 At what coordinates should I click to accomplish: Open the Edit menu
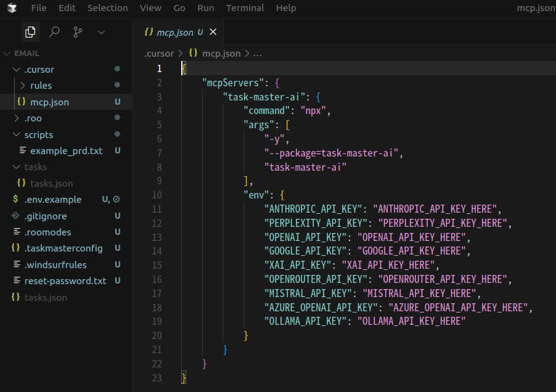[67, 8]
